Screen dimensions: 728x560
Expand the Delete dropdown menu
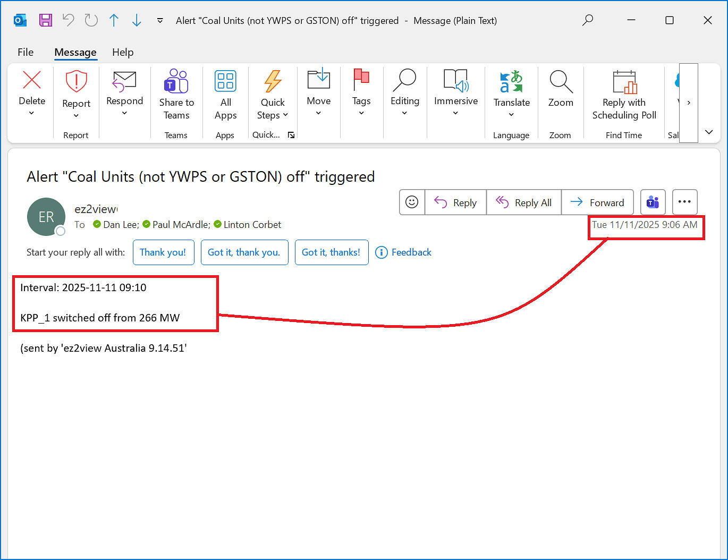31,113
